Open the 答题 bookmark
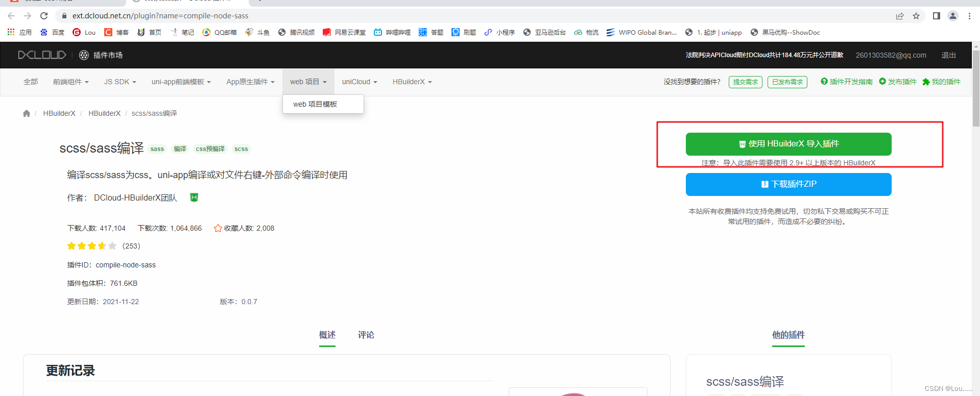Viewport: 980px width, 396px height. coord(431,32)
